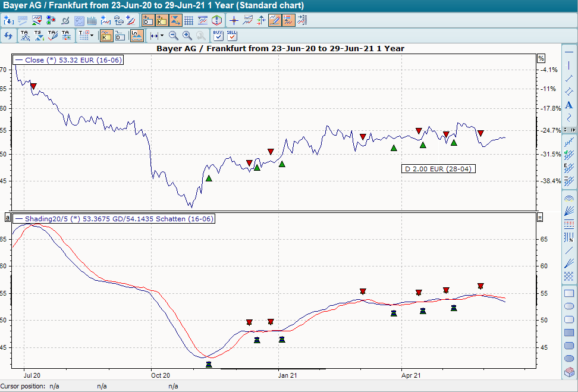Select the rectangle shape drawing tool
The image size is (578, 392).
pyautogui.click(x=568, y=293)
